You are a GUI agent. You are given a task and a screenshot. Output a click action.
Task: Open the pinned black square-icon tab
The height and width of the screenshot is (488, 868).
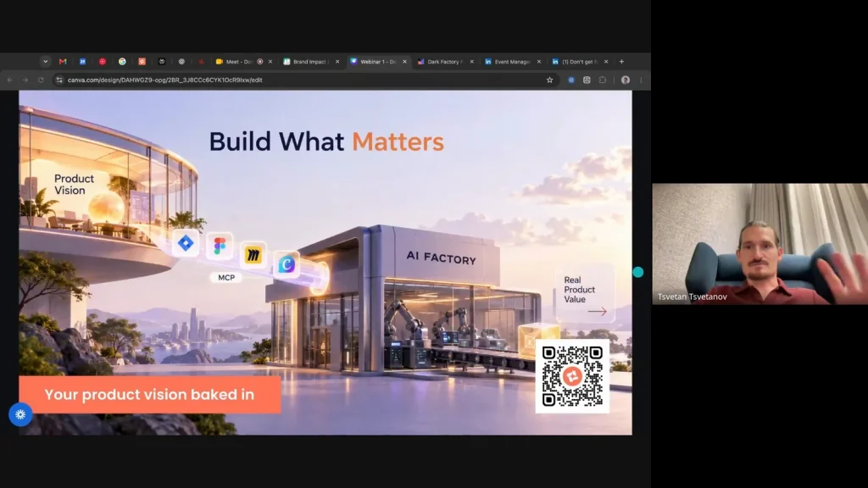(162, 61)
